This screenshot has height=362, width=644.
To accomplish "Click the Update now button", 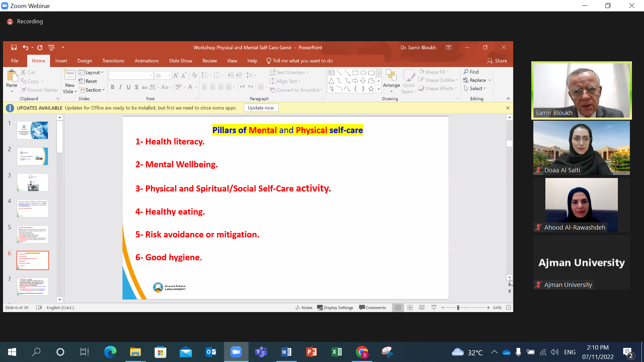I will [x=261, y=108].
